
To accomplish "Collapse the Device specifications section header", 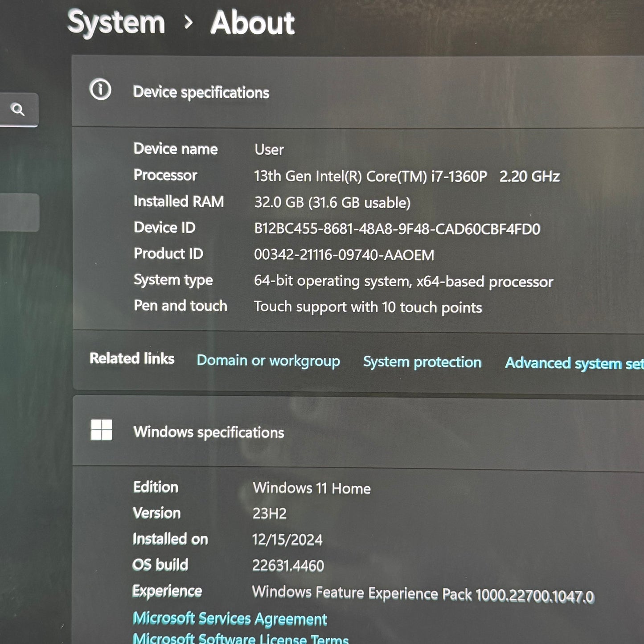I will pyautogui.click(x=358, y=92).
